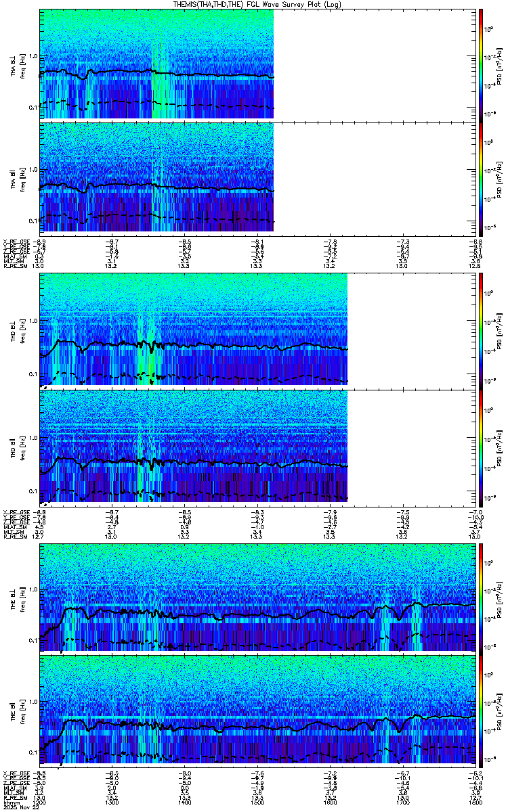Click the blank white area right of THA panels
Viewport: 508px width, 812px height.
(374, 120)
